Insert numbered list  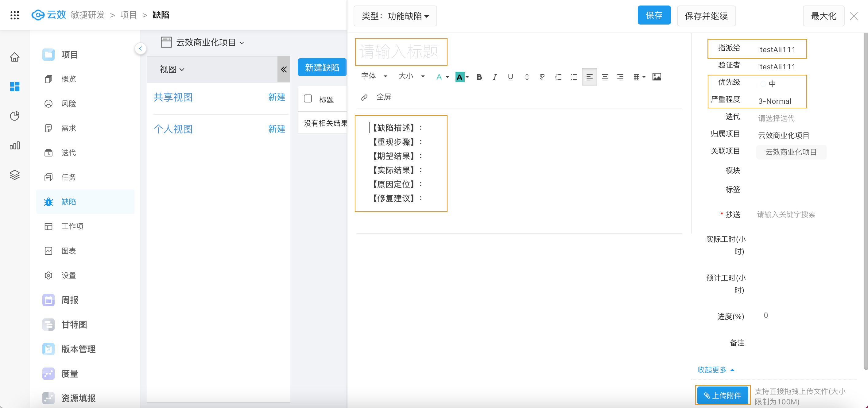point(558,77)
